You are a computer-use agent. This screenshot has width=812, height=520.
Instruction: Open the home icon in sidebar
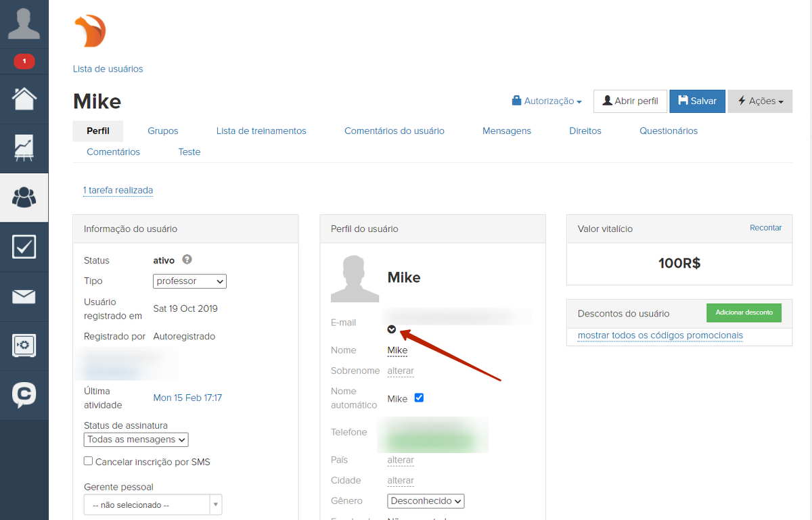pos(24,99)
